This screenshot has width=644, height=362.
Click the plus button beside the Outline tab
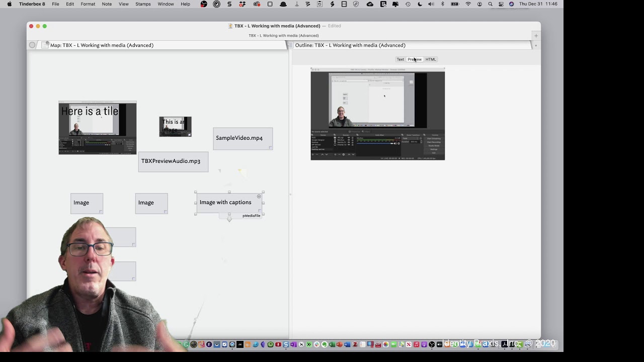click(x=536, y=46)
